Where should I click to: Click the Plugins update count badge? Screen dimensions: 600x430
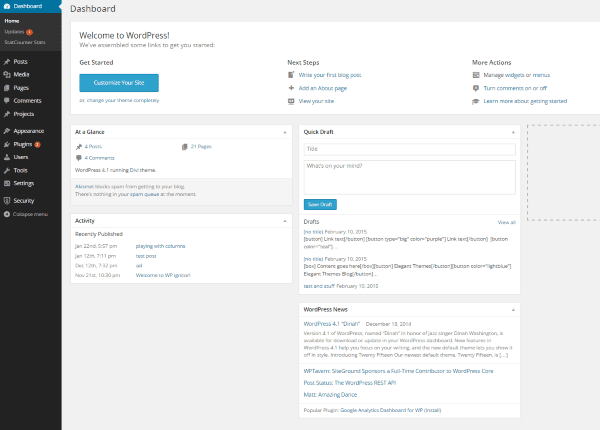point(38,145)
